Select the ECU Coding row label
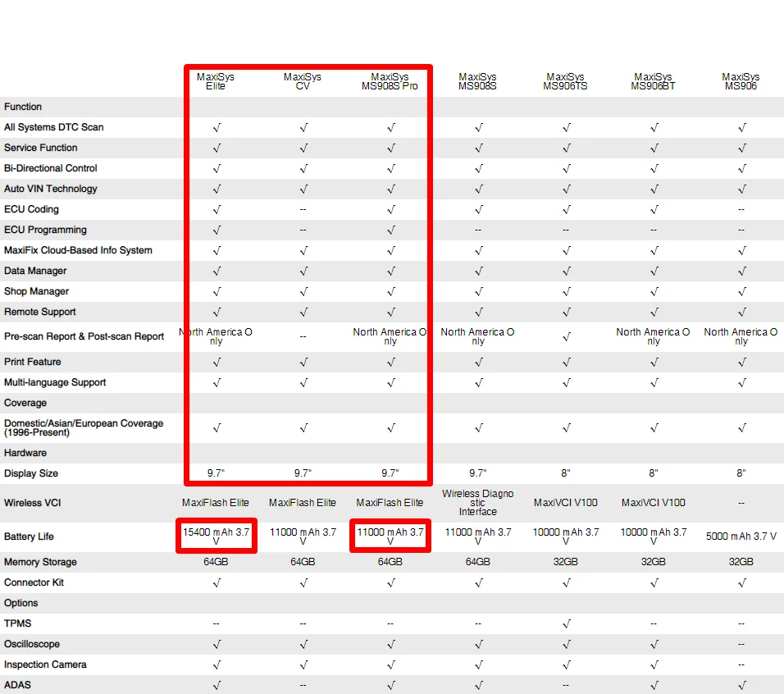Screen dimensions: 784x694 point(31,209)
